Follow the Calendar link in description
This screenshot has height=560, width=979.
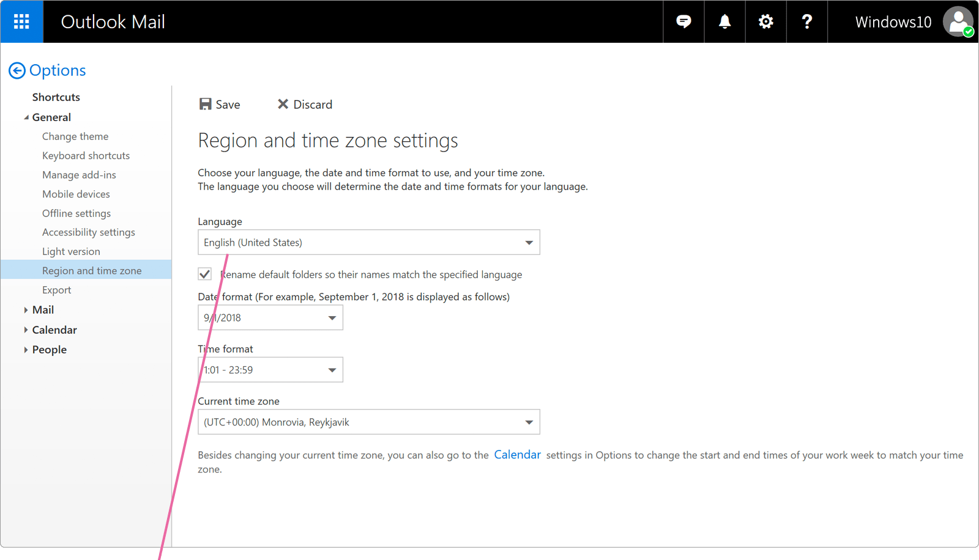(518, 454)
